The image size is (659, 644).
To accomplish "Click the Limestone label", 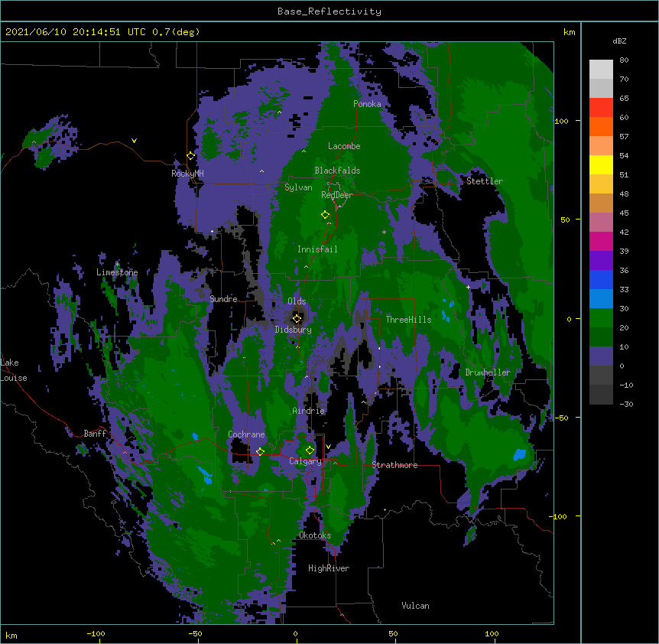I will click(x=117, y=272).
